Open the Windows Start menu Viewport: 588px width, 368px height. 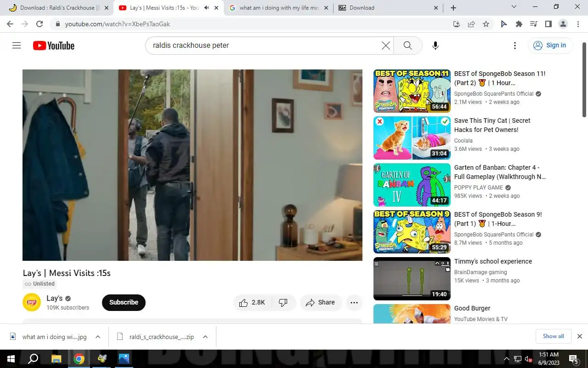point(11,359)
